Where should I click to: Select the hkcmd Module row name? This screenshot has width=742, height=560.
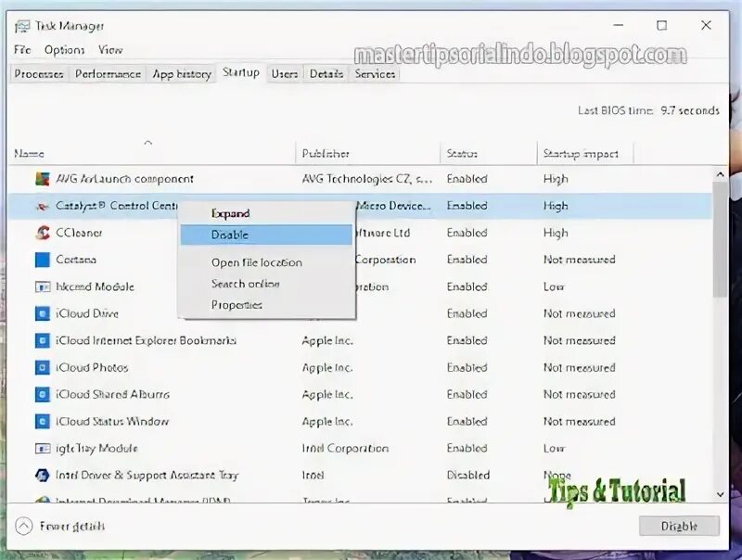[95, 286]
